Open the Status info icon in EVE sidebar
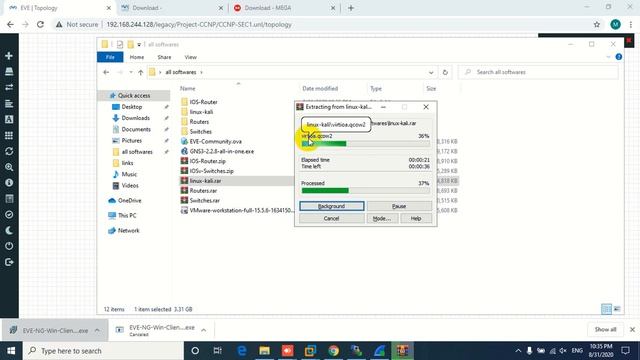This screenshot has height=360, width=640. [x=9, y=183]
